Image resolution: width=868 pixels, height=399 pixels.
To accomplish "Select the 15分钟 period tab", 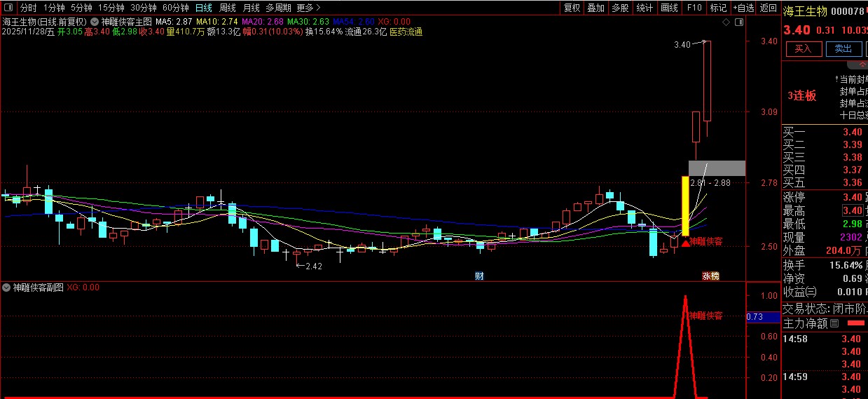I will [x=111, y=8].
